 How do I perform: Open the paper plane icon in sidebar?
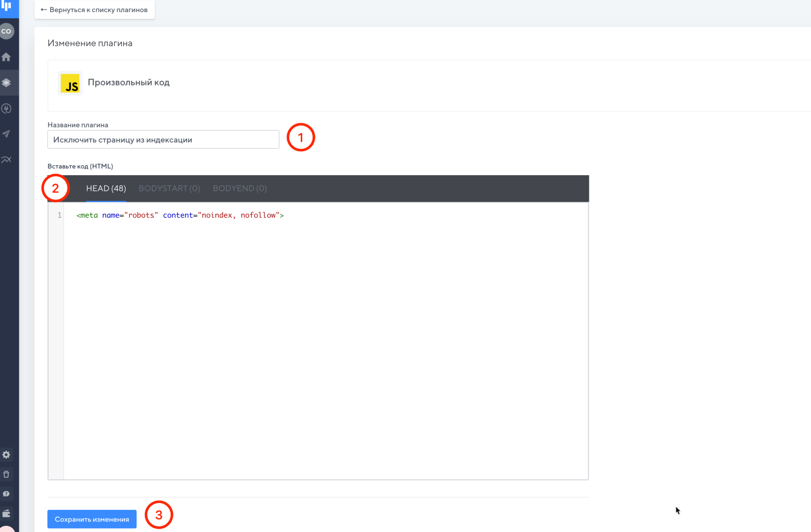(x=6, y=134)
